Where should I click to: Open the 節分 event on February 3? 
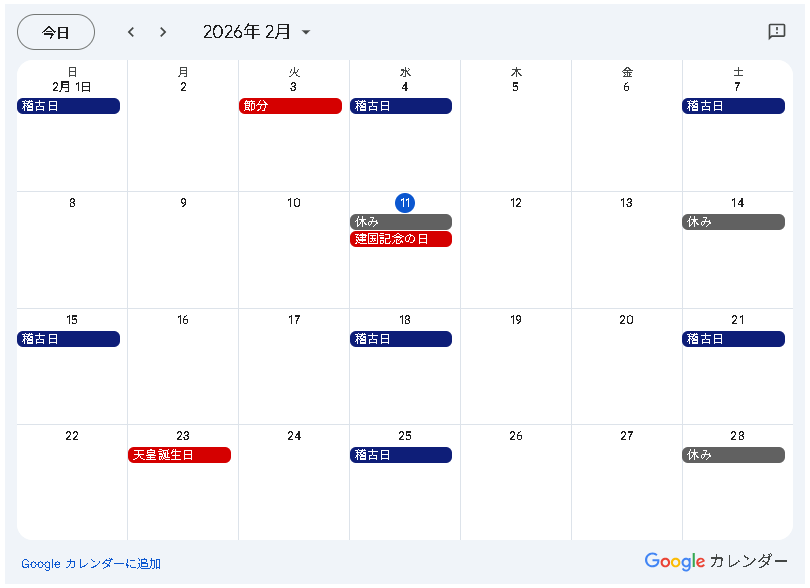[x=290, y=106]
